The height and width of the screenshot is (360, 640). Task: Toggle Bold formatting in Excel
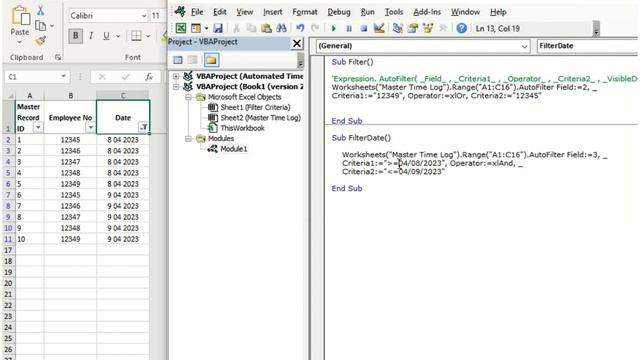pos(76,36)
